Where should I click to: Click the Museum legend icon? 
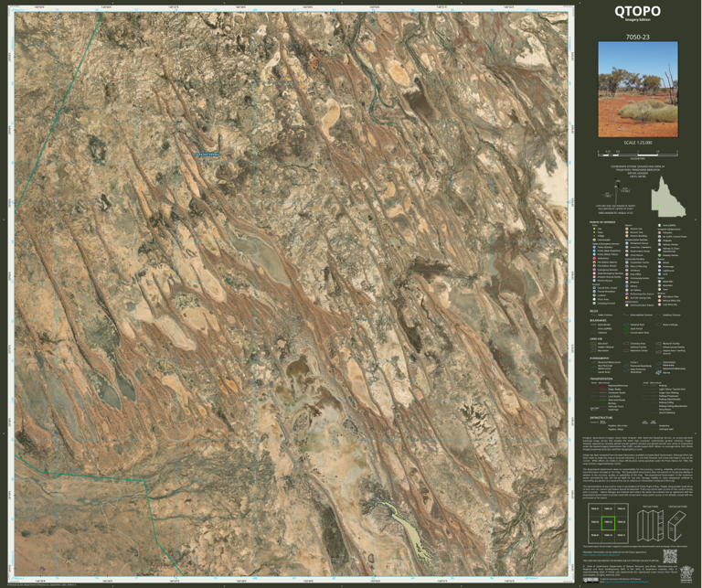[x=627, y=283]
